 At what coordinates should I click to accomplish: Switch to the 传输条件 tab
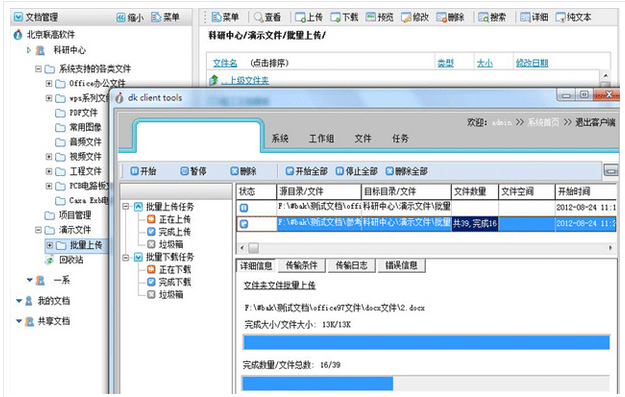[301, 265]
